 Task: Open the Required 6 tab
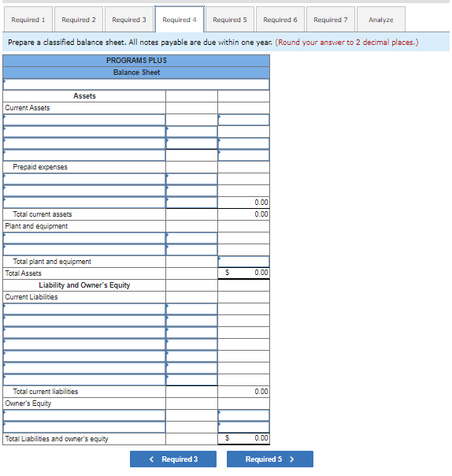[x=280, y=20]
